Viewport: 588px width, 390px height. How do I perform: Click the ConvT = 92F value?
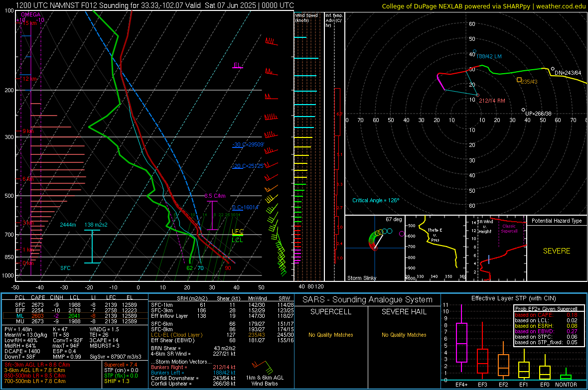[x=68, y=340]
